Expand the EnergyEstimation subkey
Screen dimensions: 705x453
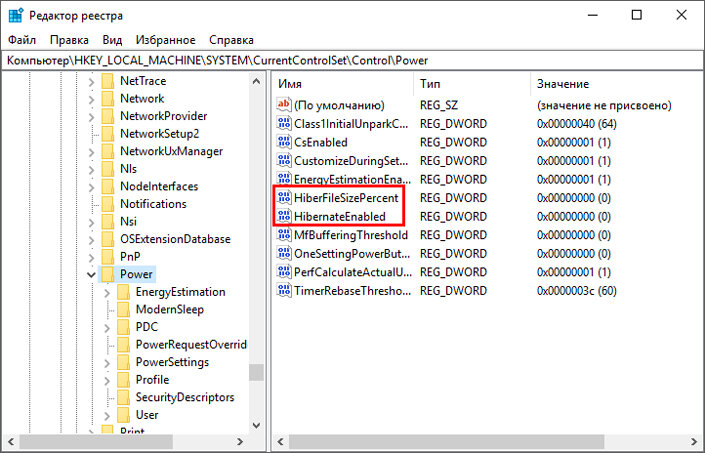click(x=107, y=293)
